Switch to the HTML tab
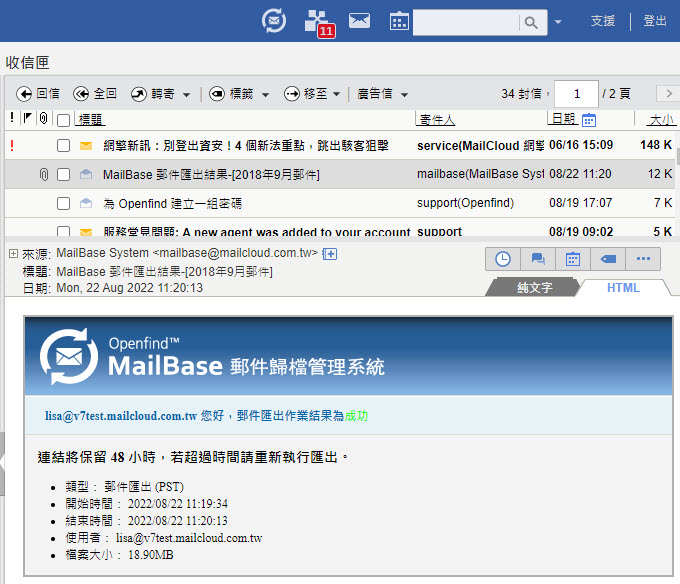The image size is (680, 584). tap(623, 287)
